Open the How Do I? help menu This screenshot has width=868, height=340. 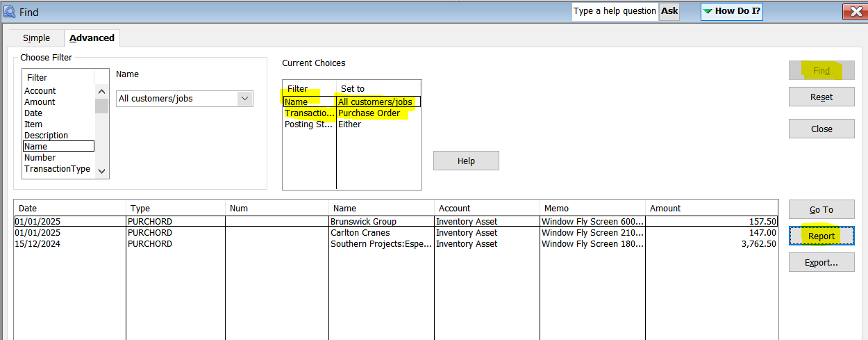click(731, 11)
